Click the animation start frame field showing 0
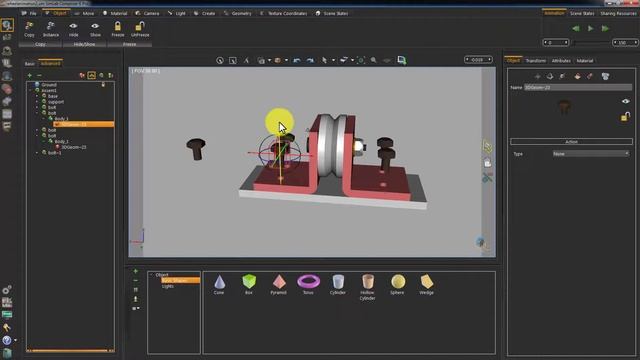This screenshot has width=640, height=360. pyautogui.click(x=556, y=42)
